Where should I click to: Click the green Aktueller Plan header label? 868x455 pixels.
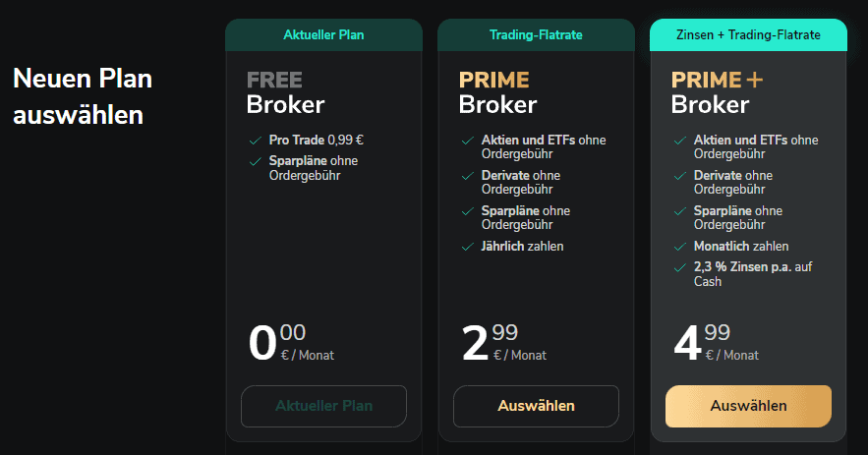tap(323, 35)
